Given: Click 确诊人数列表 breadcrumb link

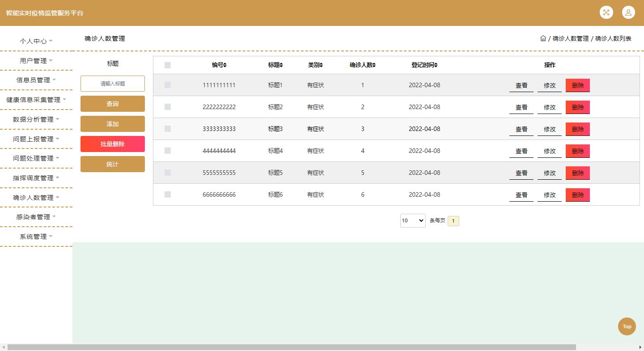Looking at the screenshot, I should pyautogui.click(x=613, y=38).
